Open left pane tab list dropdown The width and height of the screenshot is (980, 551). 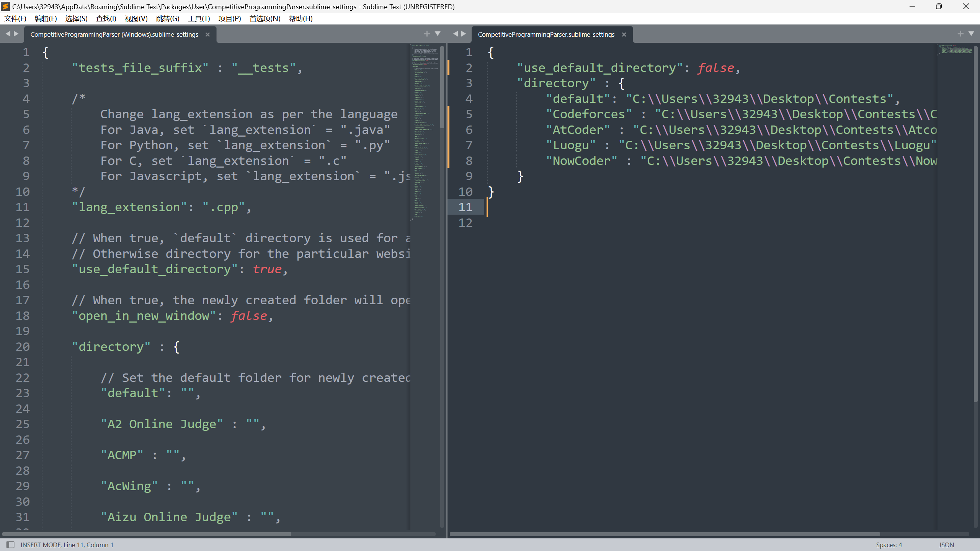(438, 34)
